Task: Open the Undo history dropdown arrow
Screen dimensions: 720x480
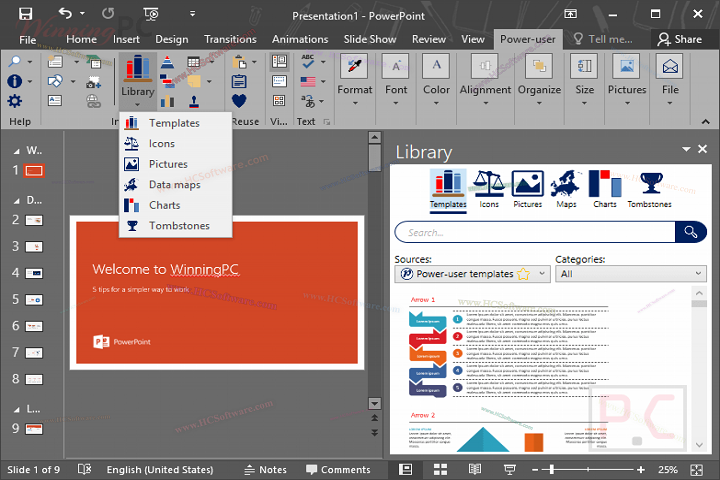Action: click(82, 14)
